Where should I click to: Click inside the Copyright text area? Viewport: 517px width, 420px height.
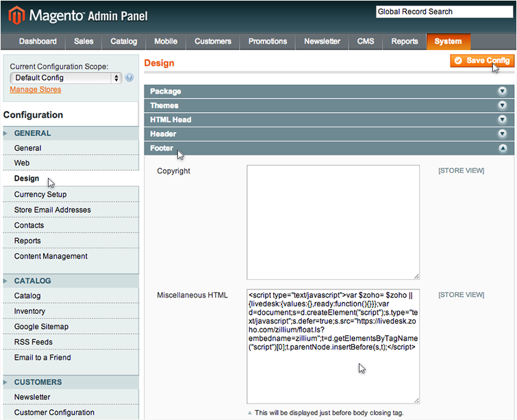click(x=333, y=222)
